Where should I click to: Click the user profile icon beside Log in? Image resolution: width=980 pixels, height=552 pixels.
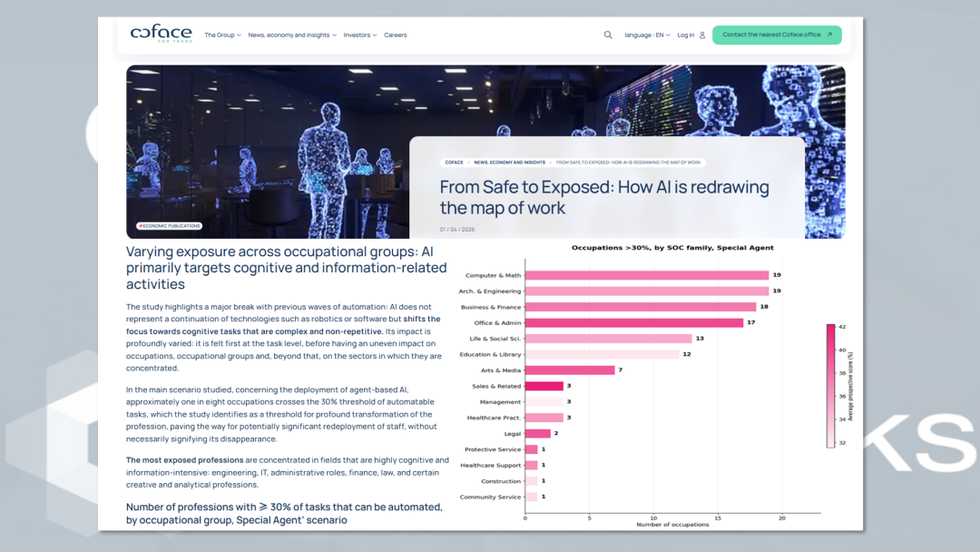click(702, 35)
